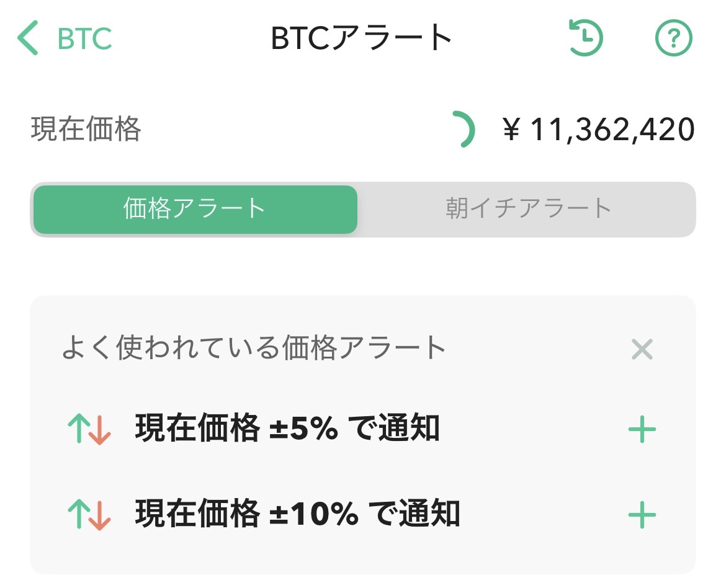
Task: Add the ±5% price alert with plus
Action: point(642,429)
